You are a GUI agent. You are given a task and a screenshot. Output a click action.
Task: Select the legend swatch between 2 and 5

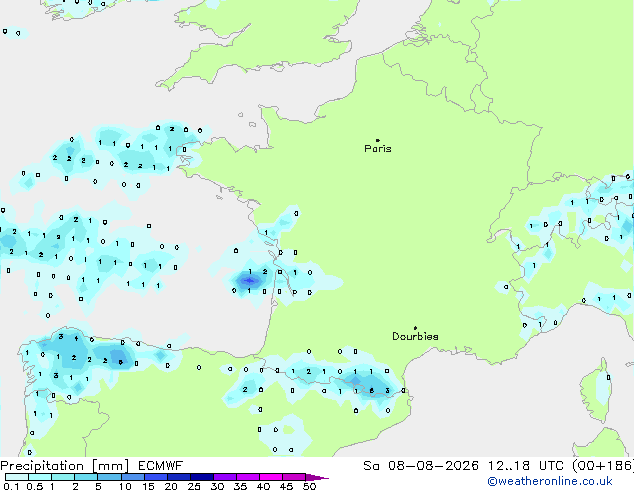tap(86, 477)
